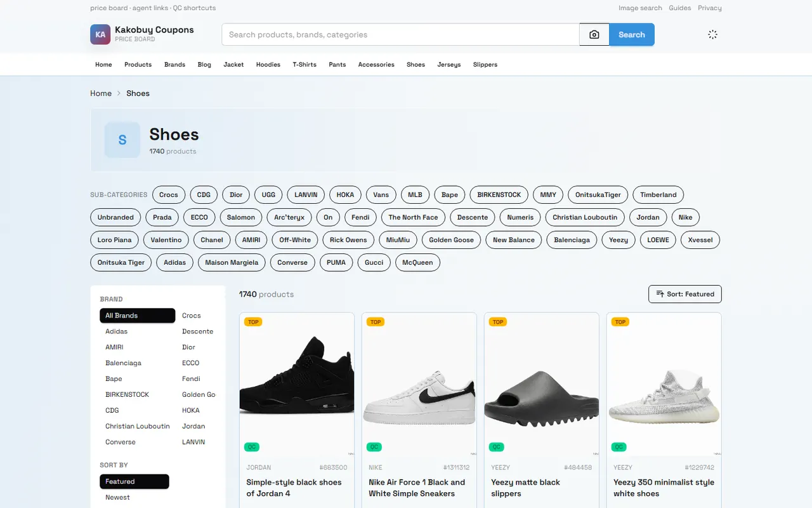
Task: Click the Jerseys navigation item
Action: [x=449, y=65]
